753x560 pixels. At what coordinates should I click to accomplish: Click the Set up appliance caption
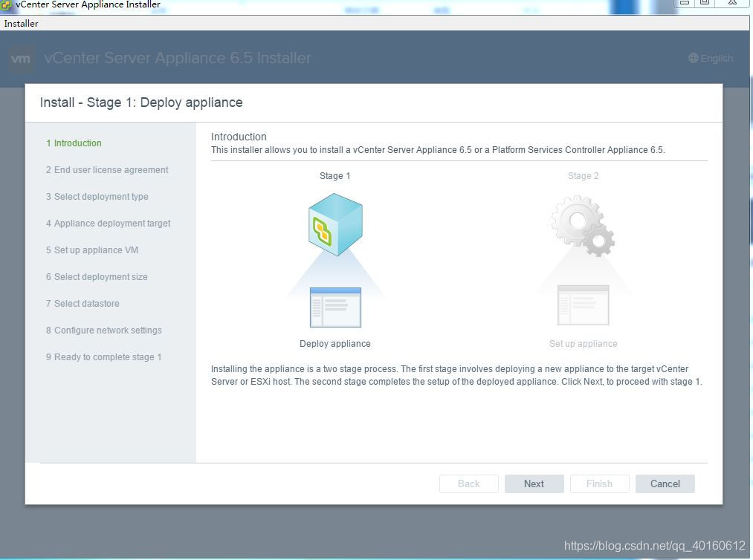[x=583, y=344]
